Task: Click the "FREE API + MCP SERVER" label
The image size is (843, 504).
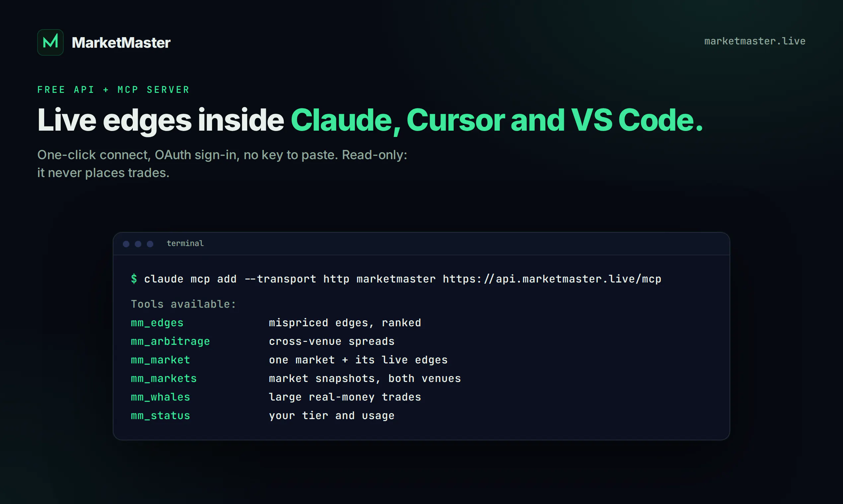Action: tap(113, 90)
